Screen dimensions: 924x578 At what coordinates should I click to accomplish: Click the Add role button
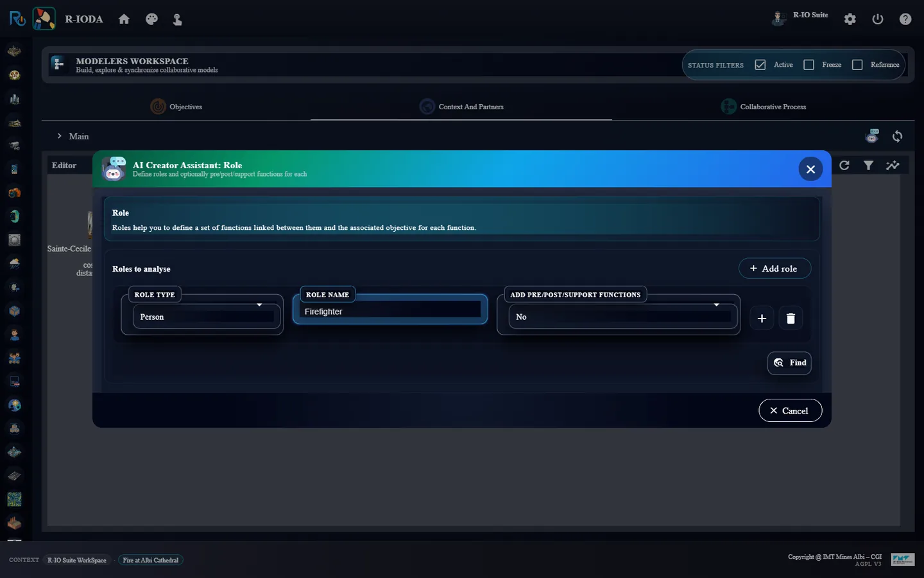coord(774,268)
